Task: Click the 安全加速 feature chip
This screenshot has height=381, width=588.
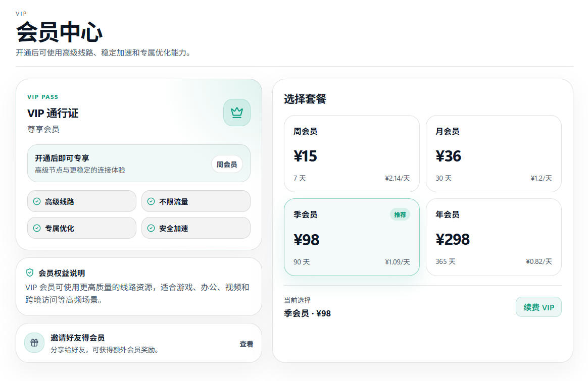Action: [x=196, y=228]
